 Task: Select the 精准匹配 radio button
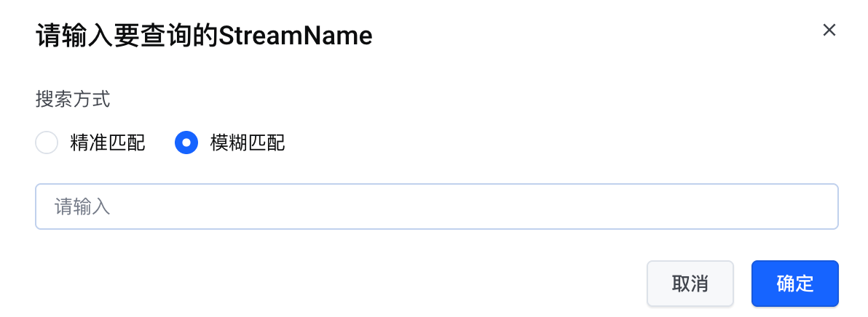(x=47, y=143)
